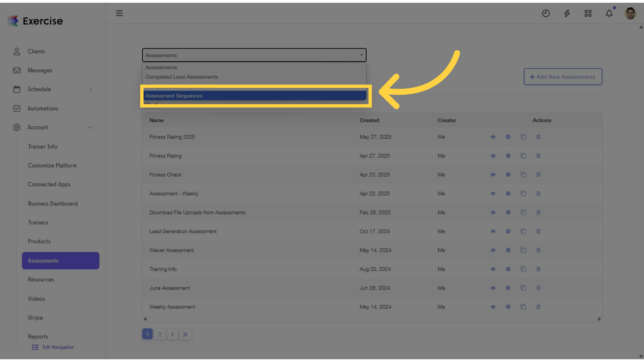View Fitness Rating Apr 27 via eye icon
This screenshot has height=362, width=644.
point(493,156)
